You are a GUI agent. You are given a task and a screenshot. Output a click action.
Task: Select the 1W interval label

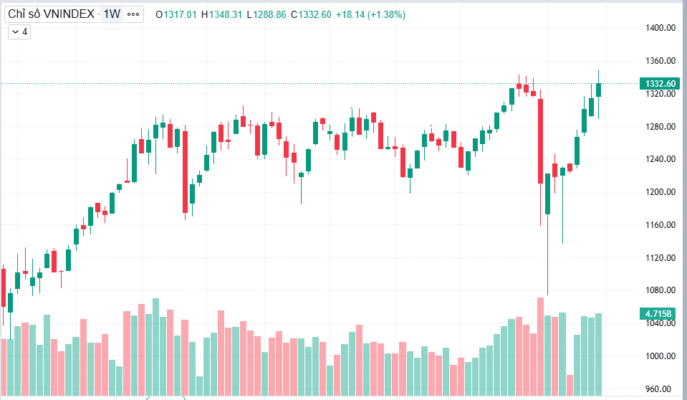tap(112, 15)
